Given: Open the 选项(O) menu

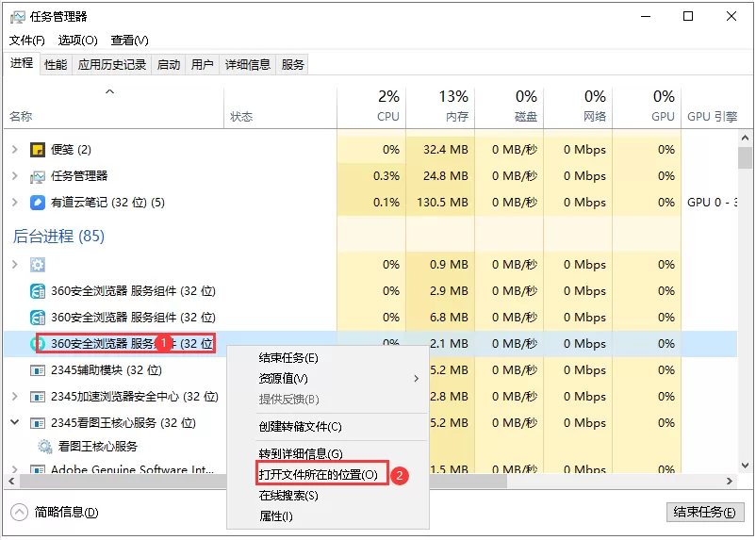Looking at the screenshot, I should coord(77,41).
